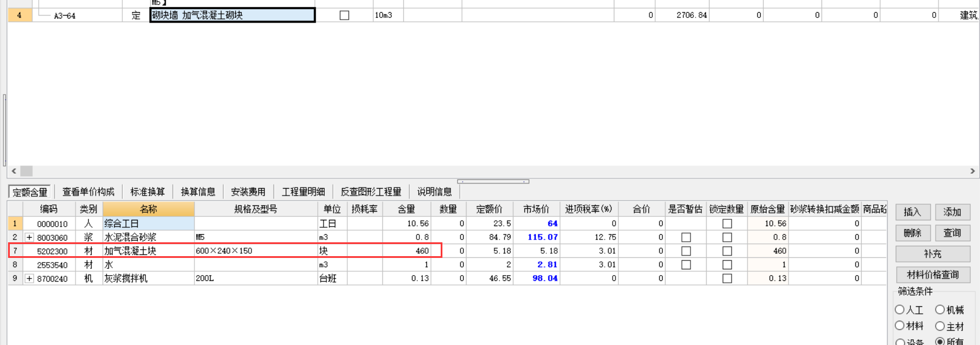Click tax rate cell 12.75
This screenshot has width=980, height=345.
(x=589, y=237)
